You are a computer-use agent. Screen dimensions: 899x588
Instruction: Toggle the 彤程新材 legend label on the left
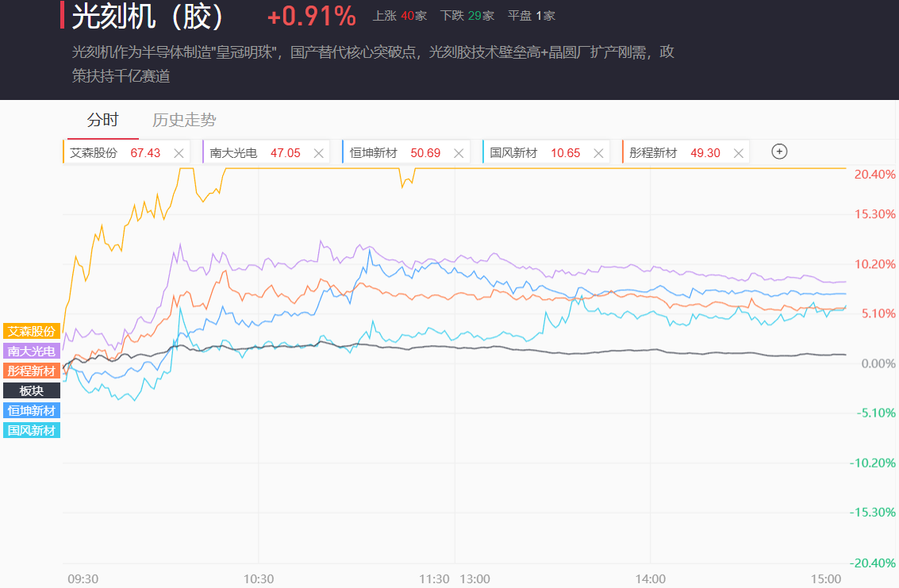point(32,371)
